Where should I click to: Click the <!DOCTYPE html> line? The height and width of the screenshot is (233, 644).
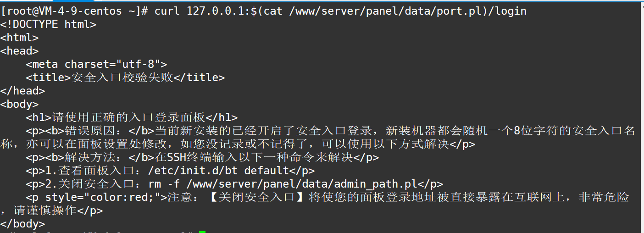point(48,24)
